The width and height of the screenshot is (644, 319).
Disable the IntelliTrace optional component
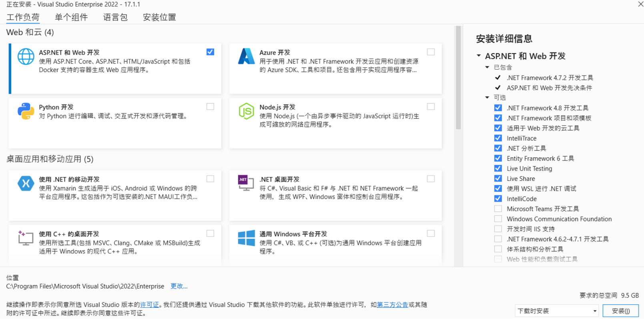click(498, 138)
